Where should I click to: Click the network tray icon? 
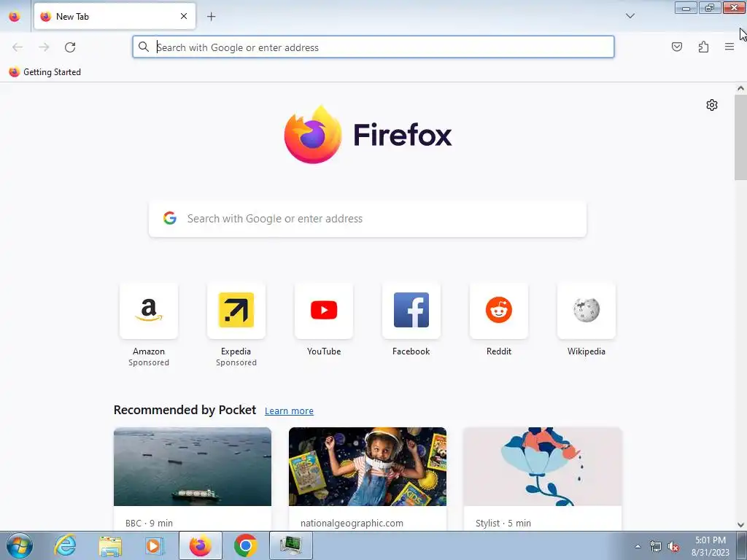656,546
